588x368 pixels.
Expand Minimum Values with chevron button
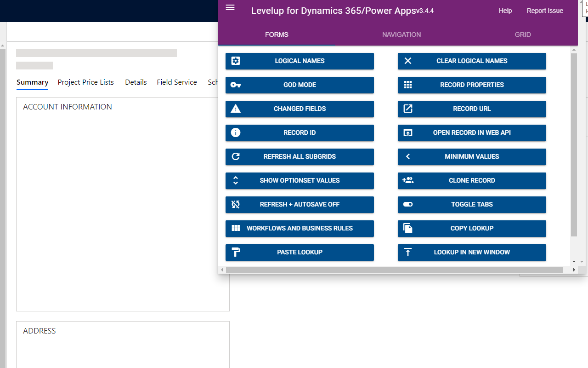(x=408, y=157)
